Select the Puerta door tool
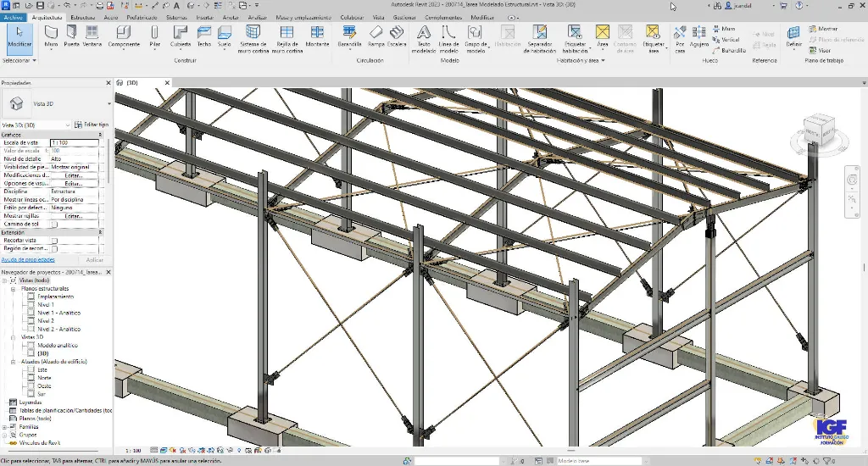 click(71, 36)
